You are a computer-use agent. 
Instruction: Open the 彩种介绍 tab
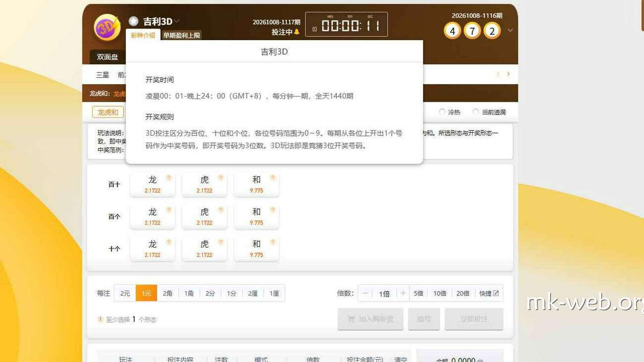coord(143,35)
